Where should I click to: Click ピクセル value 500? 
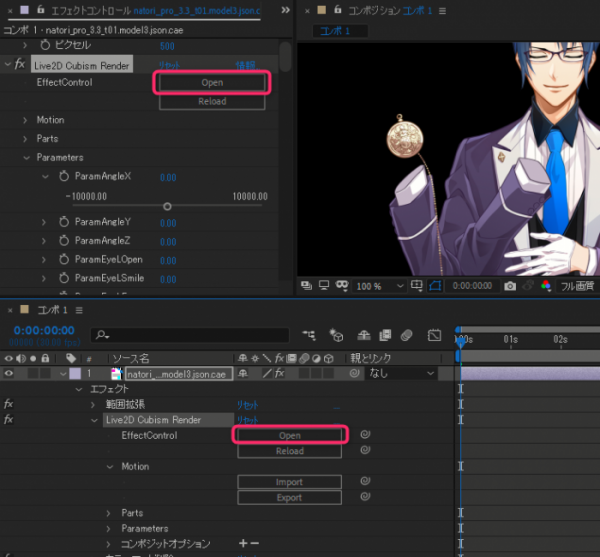pyautogui.click(x=167, y=46)
